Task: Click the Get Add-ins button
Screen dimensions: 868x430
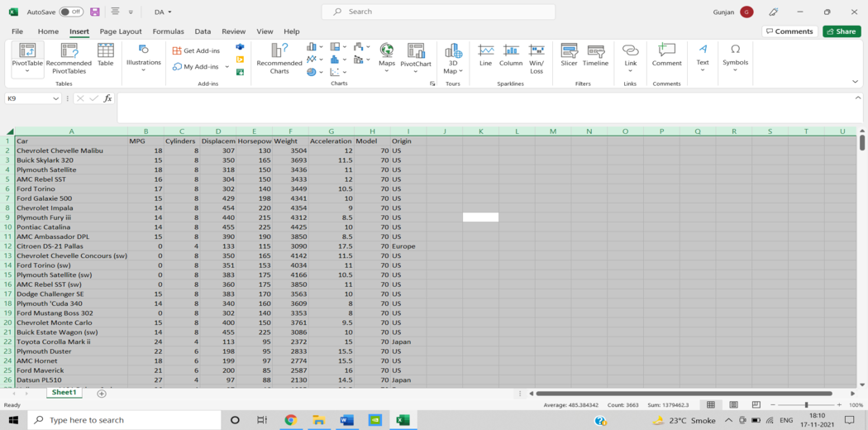Action: point(196,50)
